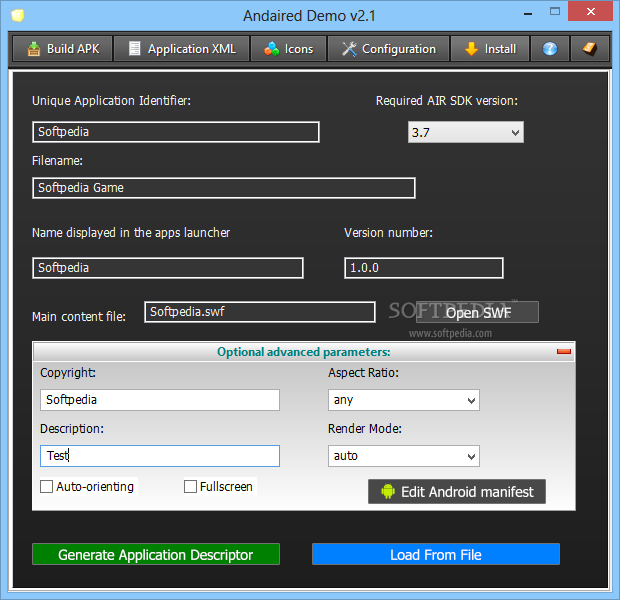Close the Andaired Demo window

[590, 11]
